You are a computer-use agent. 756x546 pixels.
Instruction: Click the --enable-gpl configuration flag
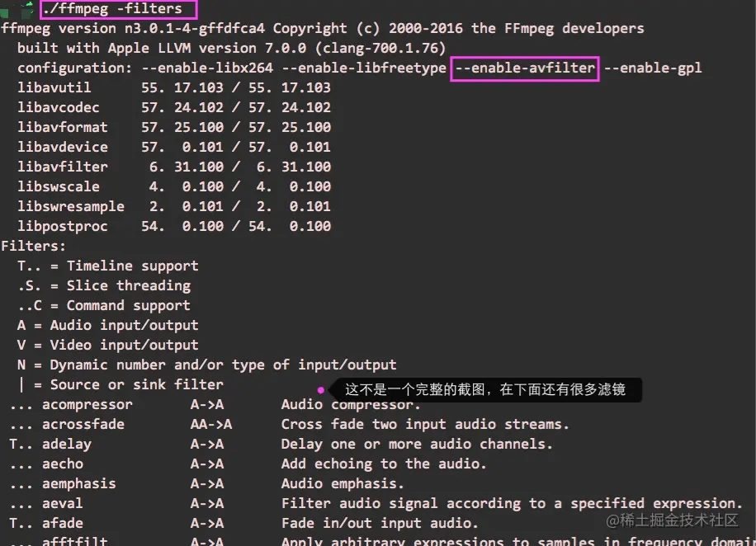point(654,68)
